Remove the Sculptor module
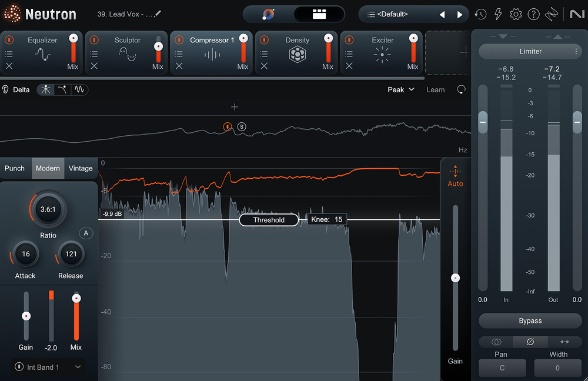The image size is (588, 381). tap(94, 66)
